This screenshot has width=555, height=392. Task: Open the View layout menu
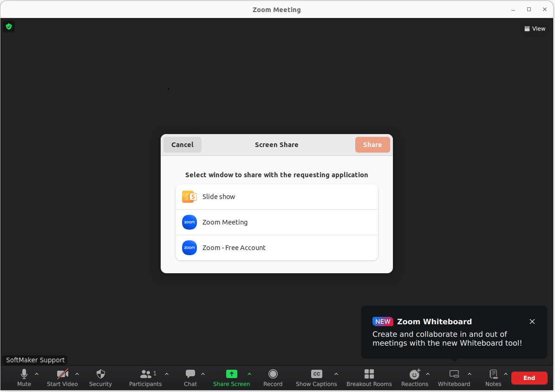(x=535, y=29)
